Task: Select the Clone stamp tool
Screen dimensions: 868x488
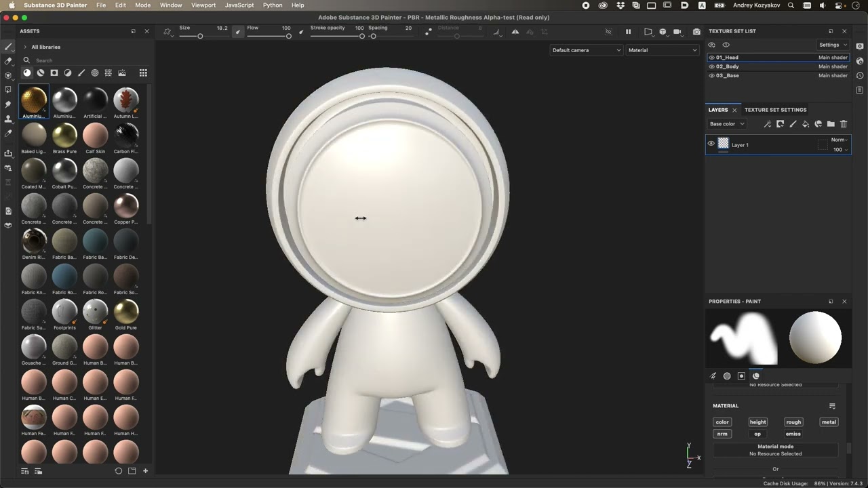Action: pyautogui.click(x=8, y=119)
